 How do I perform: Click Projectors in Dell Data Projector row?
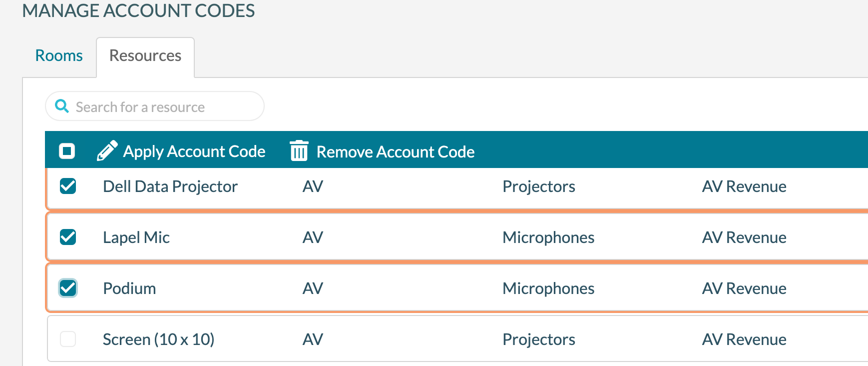[539, 186]
